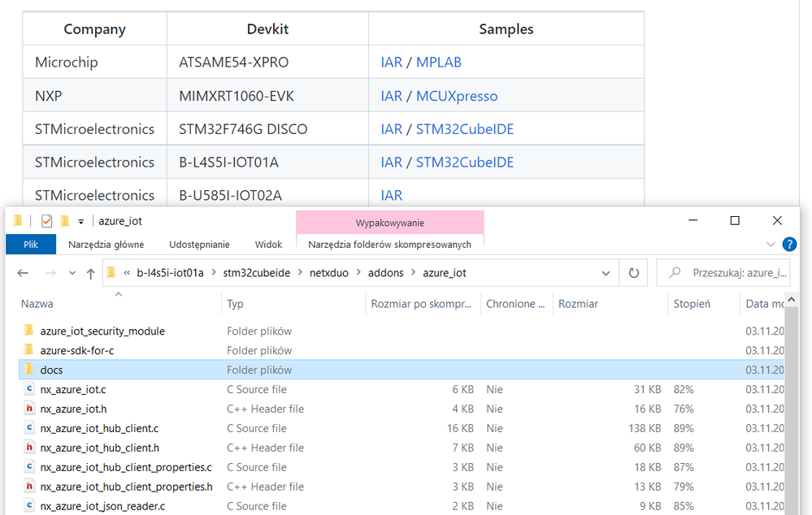Select folder name azure-sdk-for-c
Viewport: 812px width, 515px height.
pyautogui.click(x=77, y=350)
